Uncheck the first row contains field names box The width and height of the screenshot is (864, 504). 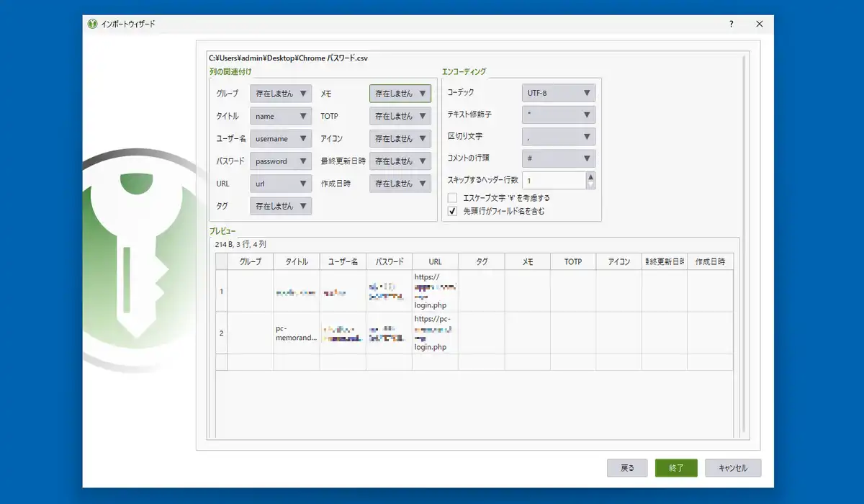453,211
